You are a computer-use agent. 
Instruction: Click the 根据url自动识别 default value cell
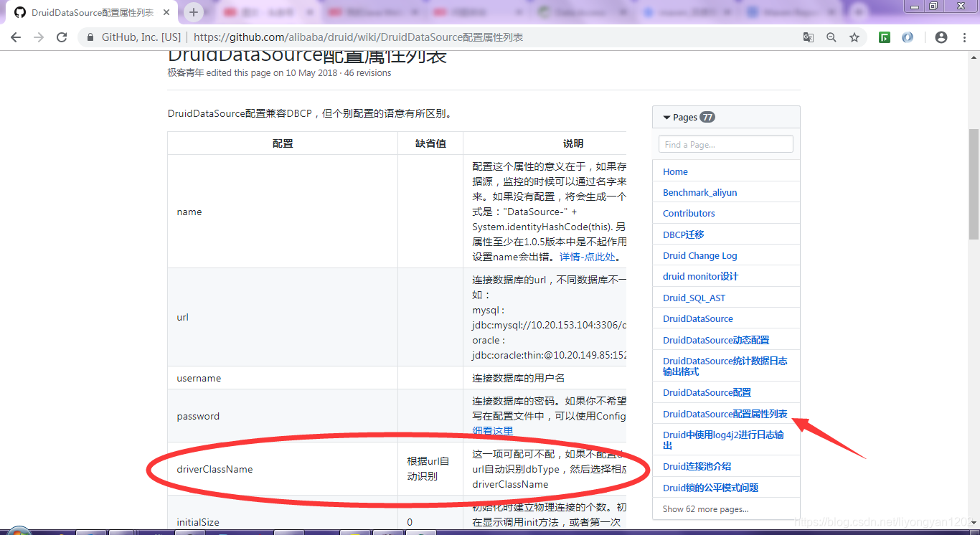(x=430, y=468)
